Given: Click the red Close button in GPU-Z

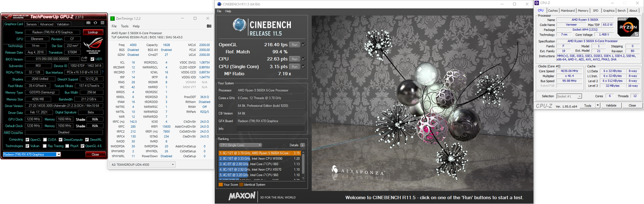Looking at the screenshot, I should tap(95, 154).
